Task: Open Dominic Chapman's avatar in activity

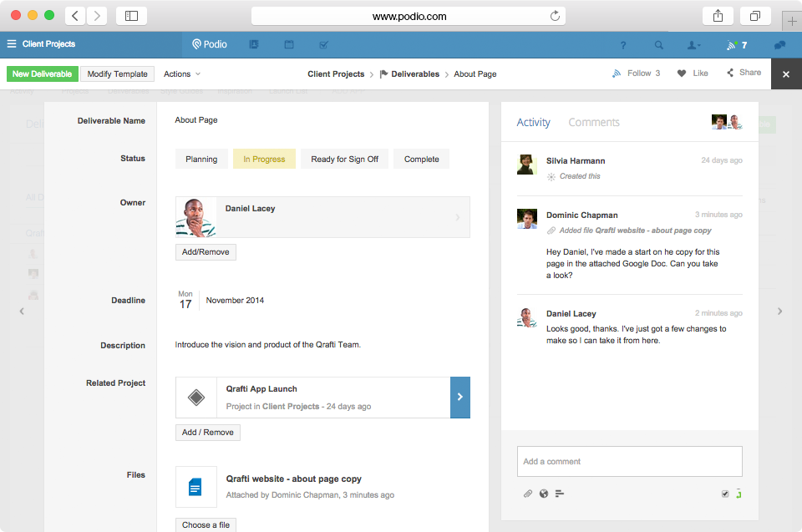Action: pyautogui.click(x=527, y=219)
